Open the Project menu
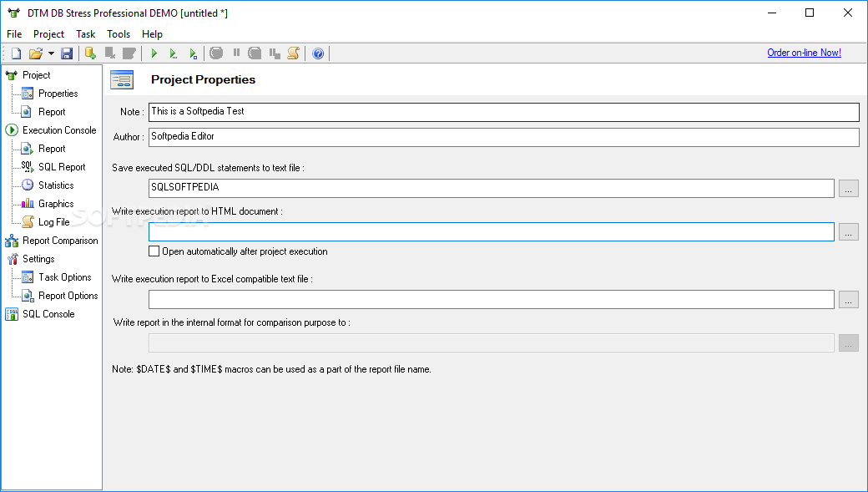 (48, 33)
